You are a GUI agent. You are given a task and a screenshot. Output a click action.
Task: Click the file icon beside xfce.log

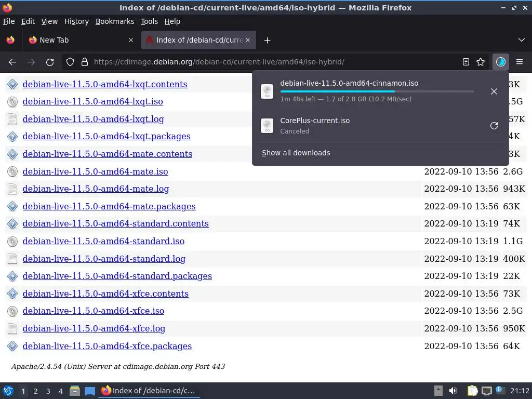tap(12, 329)
